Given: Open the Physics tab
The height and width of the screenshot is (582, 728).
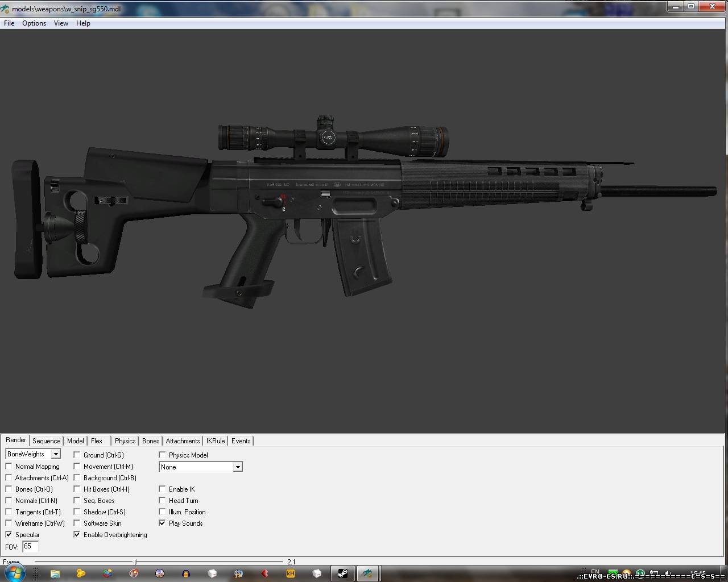Looking at the screenshot, I should click(125, 441).
